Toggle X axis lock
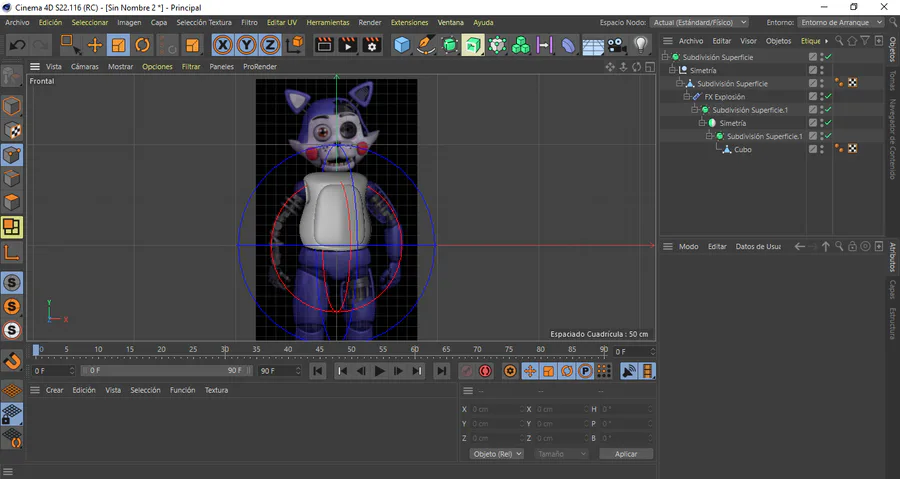 [x=223, y=45]
